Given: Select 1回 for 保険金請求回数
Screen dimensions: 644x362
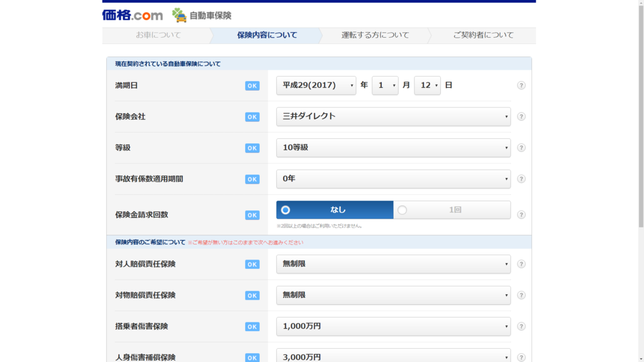Looking at the screenshot, I should (452, 210).
